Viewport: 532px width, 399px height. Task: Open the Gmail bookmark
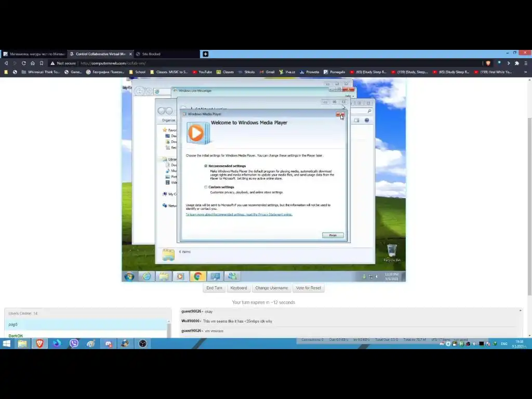click(267, 72)
